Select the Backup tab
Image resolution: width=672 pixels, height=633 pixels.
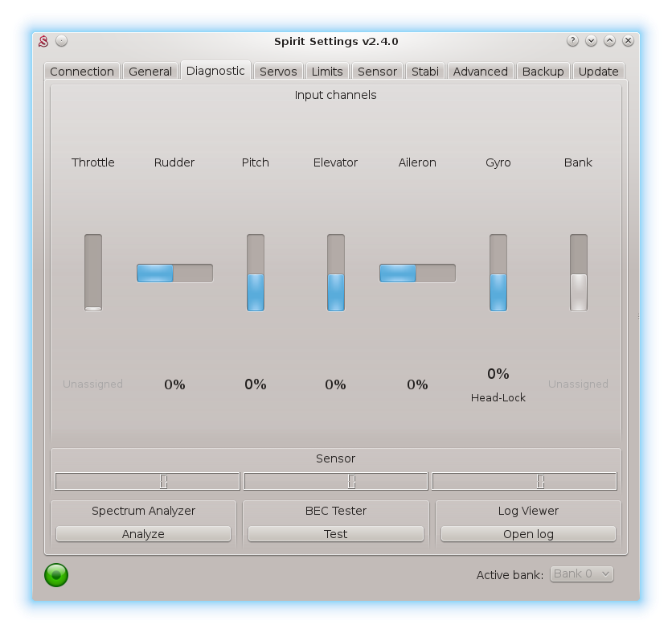coord(543,72)
